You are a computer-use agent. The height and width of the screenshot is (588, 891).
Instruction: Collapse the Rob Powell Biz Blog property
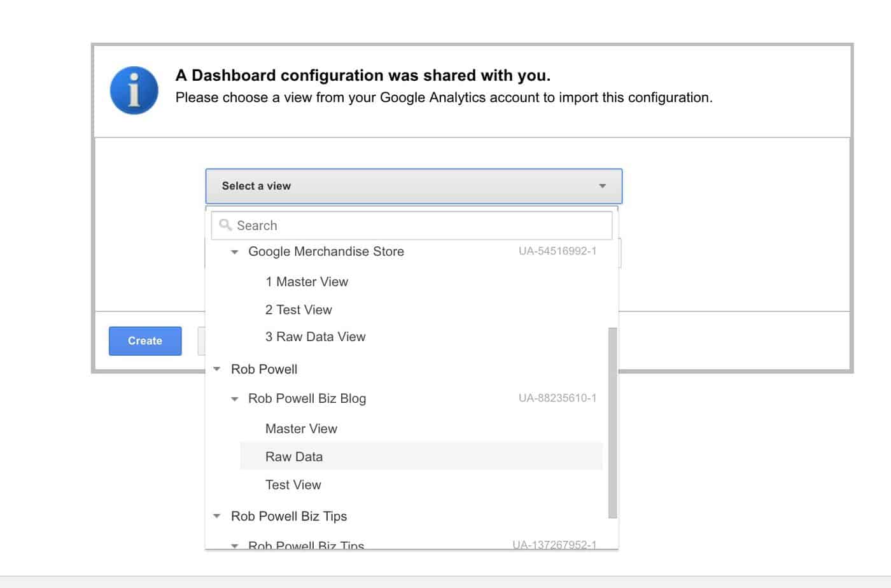tap(235, 399)
